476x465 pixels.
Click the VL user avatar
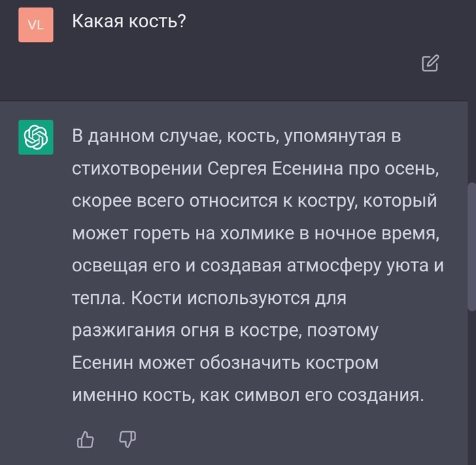point(35,25)
